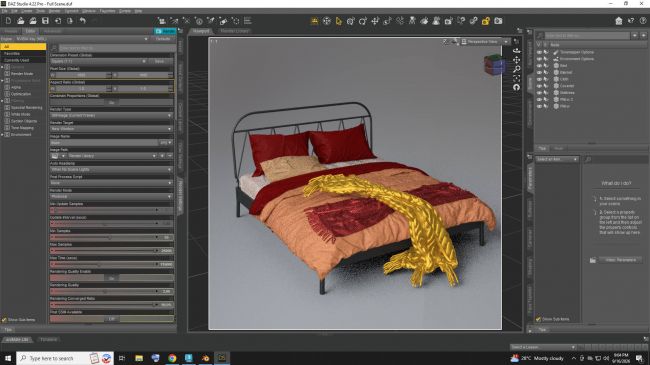This screenshot has width=650, height=365.
Task: Click the viewport orbit/rotate camera icon
Action: pyautogui.click(x=517, y=51)
